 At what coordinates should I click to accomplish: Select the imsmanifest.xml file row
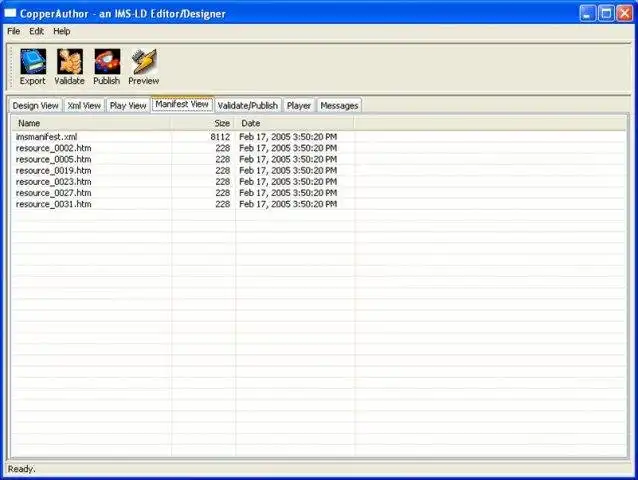coord(318,137)
